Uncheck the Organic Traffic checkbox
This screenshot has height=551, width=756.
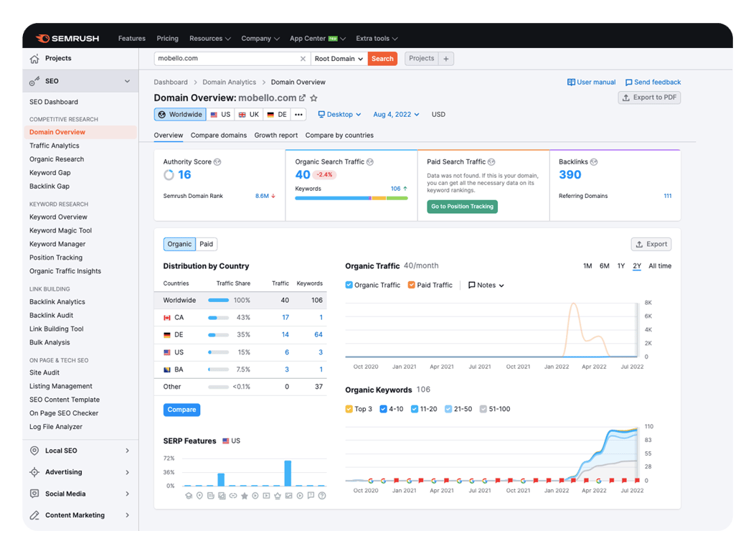click(349, 285)
